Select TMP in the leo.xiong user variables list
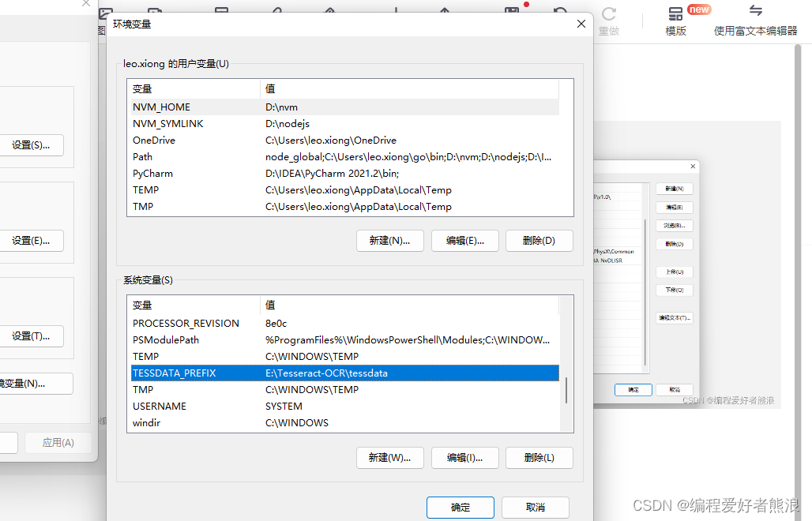The image size is (812, 521). coord(345,207)
